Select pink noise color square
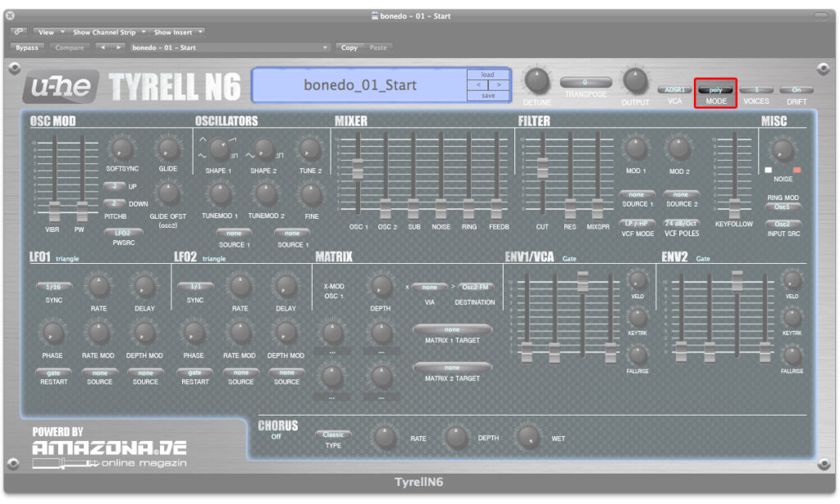 pos(797,170)
